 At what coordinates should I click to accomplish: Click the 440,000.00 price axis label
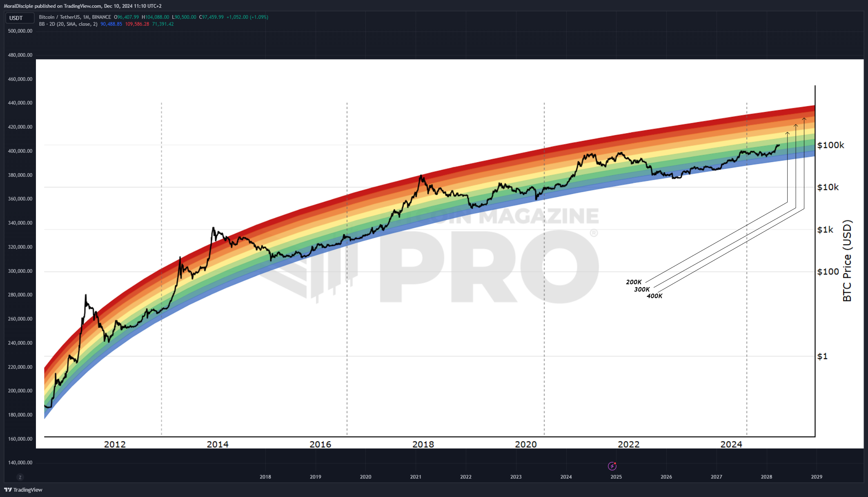coord(20,103)
